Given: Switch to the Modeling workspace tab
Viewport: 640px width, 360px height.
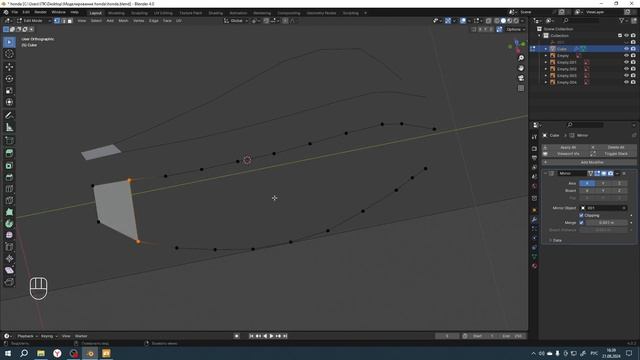Looking at the screenshot, I should 116,13.
